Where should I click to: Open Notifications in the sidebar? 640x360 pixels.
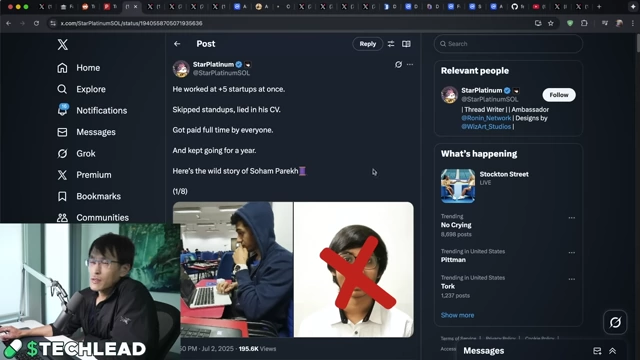pos(92,110)
